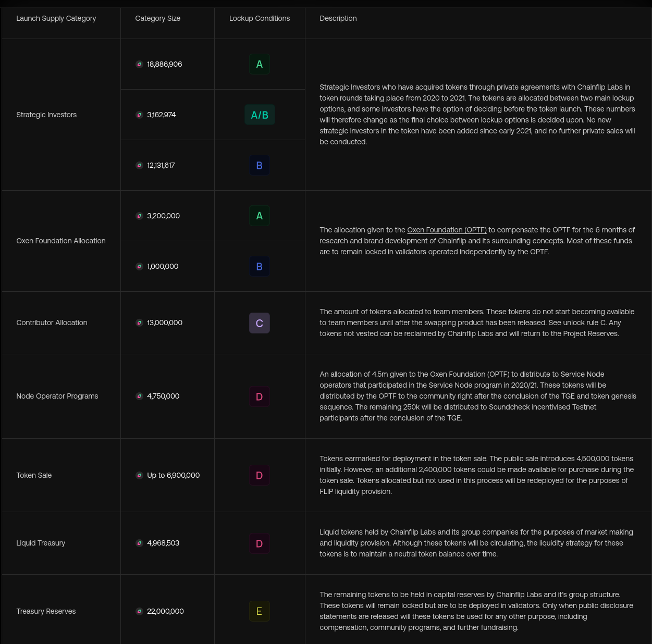Click the FLIP token icon beside 12,131,617
This screenshot has width=652, height=644.
[139, 165]
